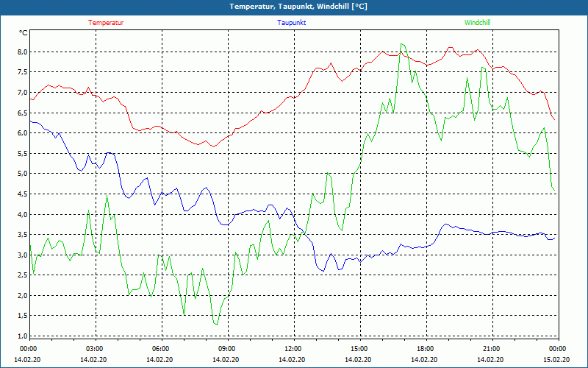Click the 5,5 y-axis value
Screen dimensions: 588x368
23,153
